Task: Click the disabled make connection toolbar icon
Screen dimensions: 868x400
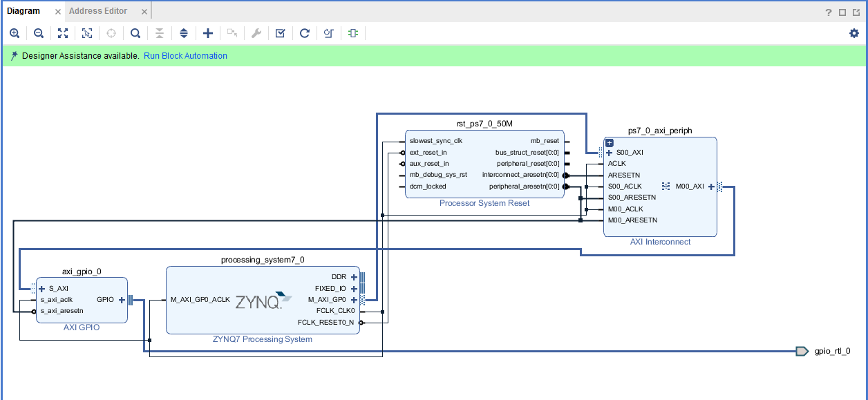Action: [232, 33]
